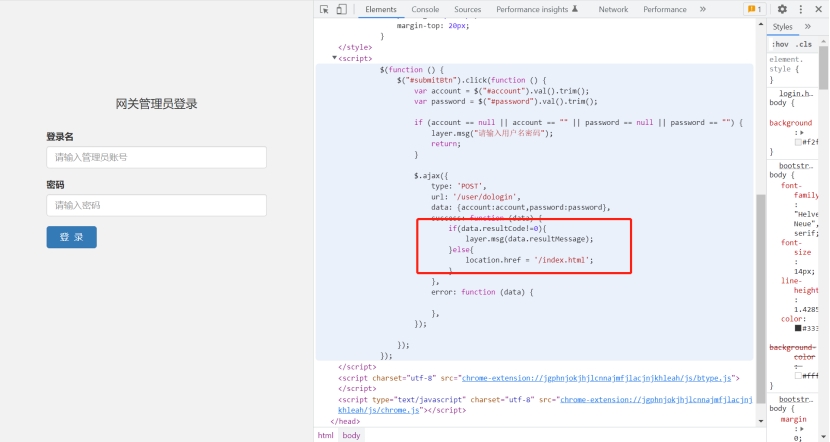Viewport: 830px width, 442px height.
Task: Click the Styles pane scrollbar thumb
Action: click(x=823, y=68)
